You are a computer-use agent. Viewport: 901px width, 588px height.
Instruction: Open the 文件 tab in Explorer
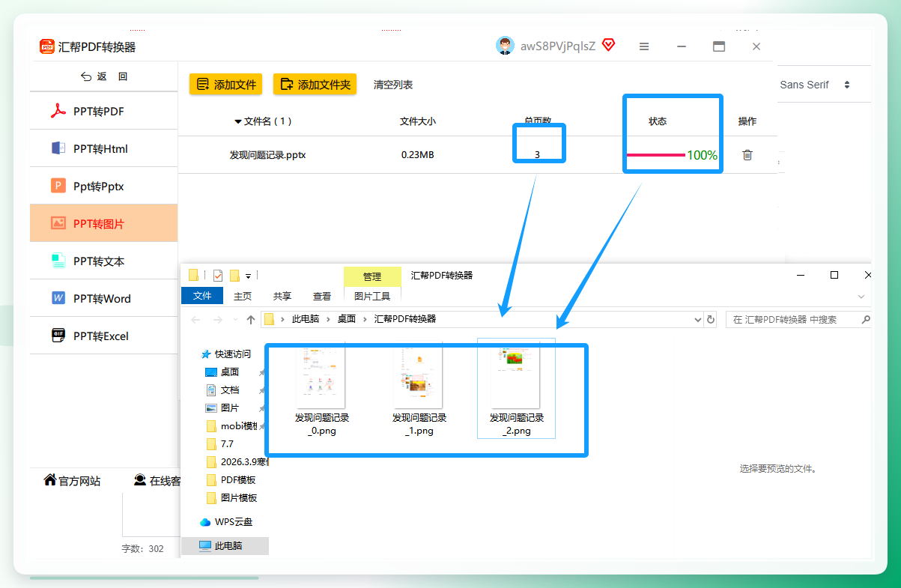pyautogui.click(x=202, y=296)
